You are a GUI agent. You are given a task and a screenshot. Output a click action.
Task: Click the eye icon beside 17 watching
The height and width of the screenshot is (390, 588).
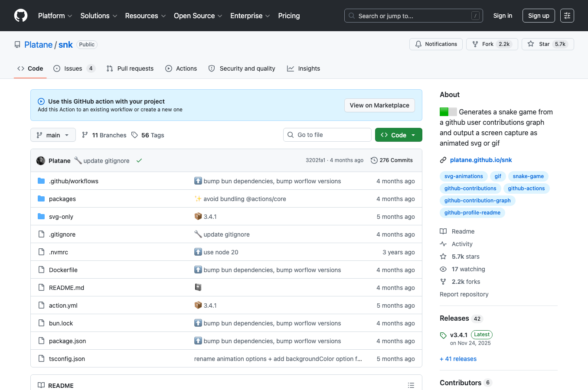tap(443, 269)
